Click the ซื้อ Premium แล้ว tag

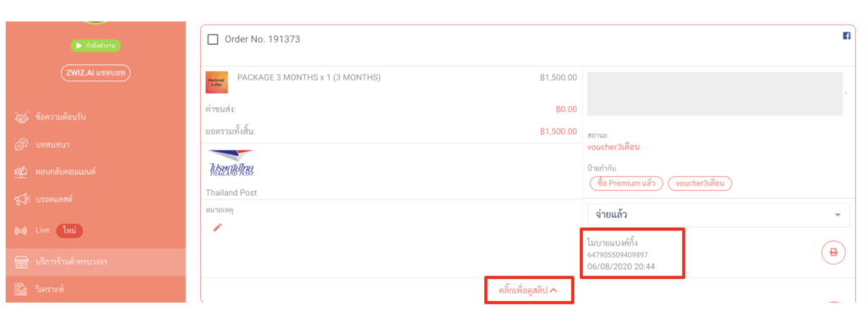click(x=626, y=183)
